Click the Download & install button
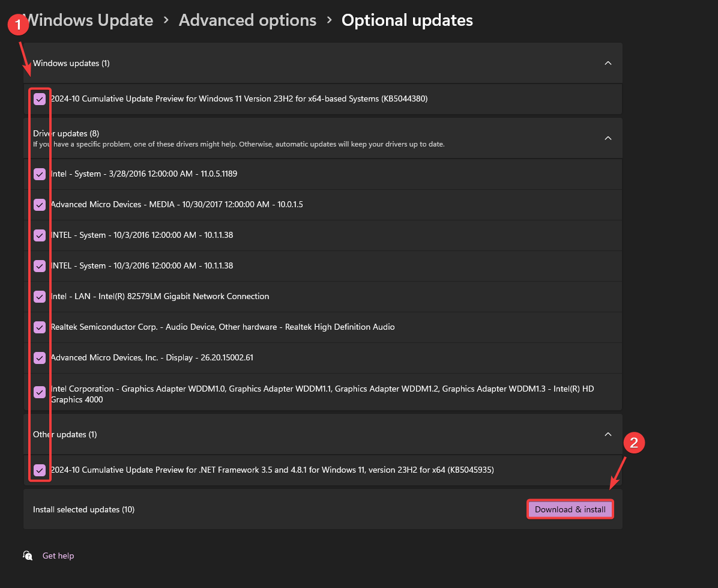Image resolution: width=718 pixels, height=588 pixels. click(x=570, y=509)
